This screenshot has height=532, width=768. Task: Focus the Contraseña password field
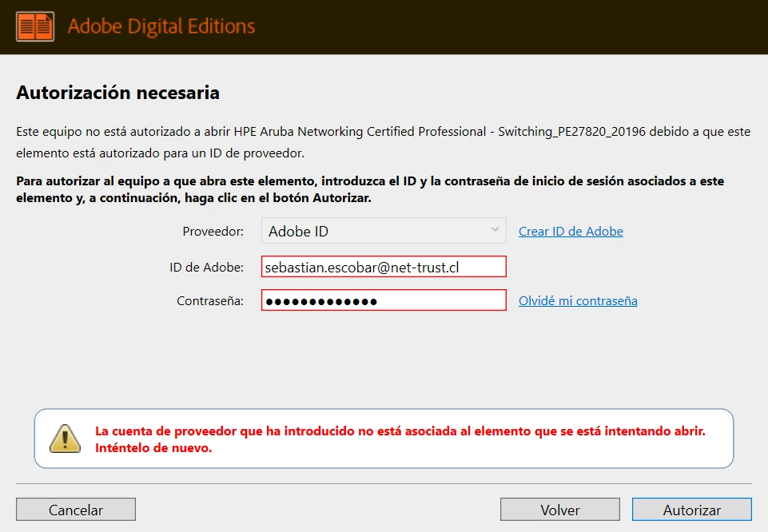point(384,300)
